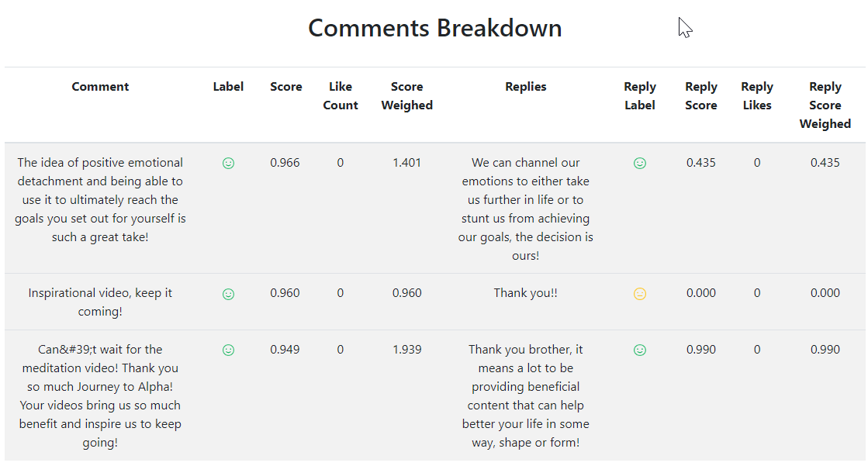Click the green smiley label for the meditation video comment
The height and width of the screenshot is (466, 868).
pos(228,350)
